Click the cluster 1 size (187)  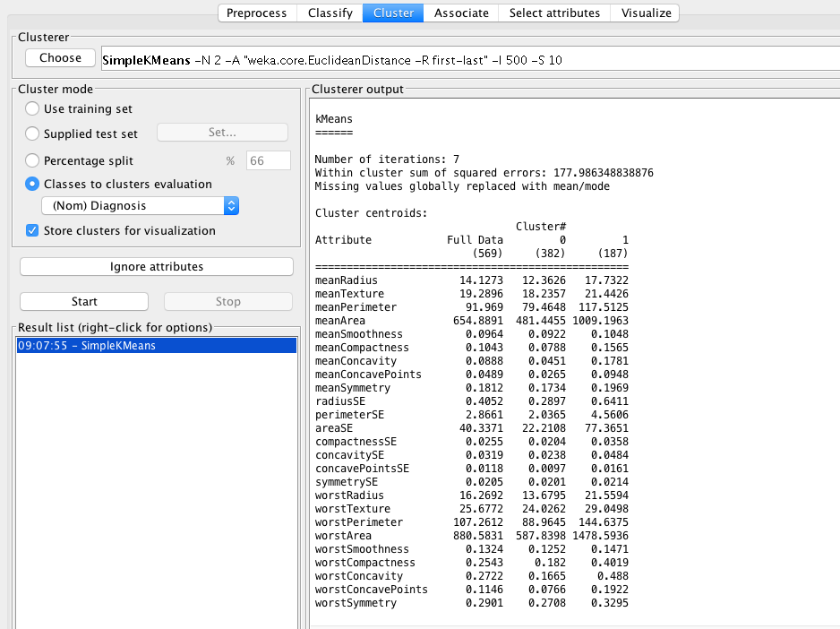[x=613, y=253]
